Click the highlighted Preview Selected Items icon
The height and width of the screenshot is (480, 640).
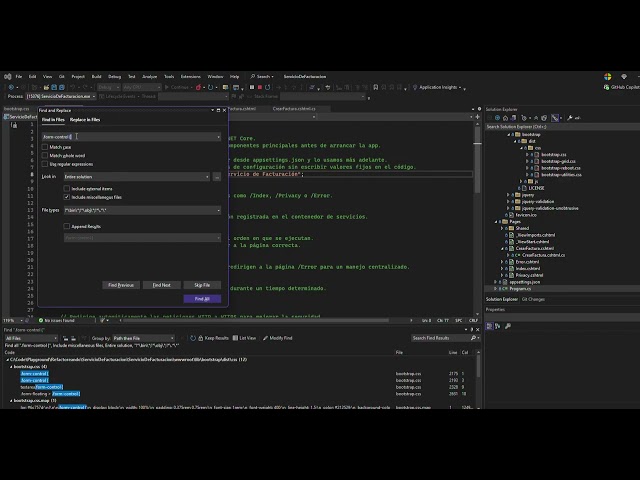coord(555,118)
